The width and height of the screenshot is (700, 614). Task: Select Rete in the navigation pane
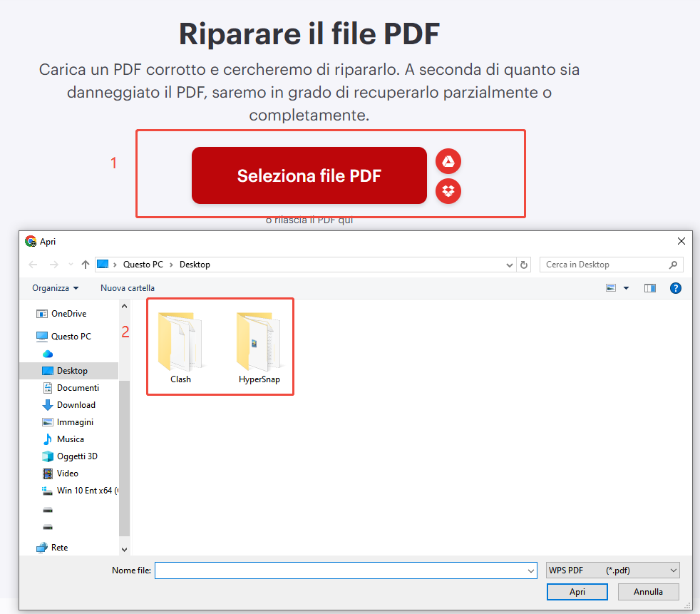pos(52,548)
